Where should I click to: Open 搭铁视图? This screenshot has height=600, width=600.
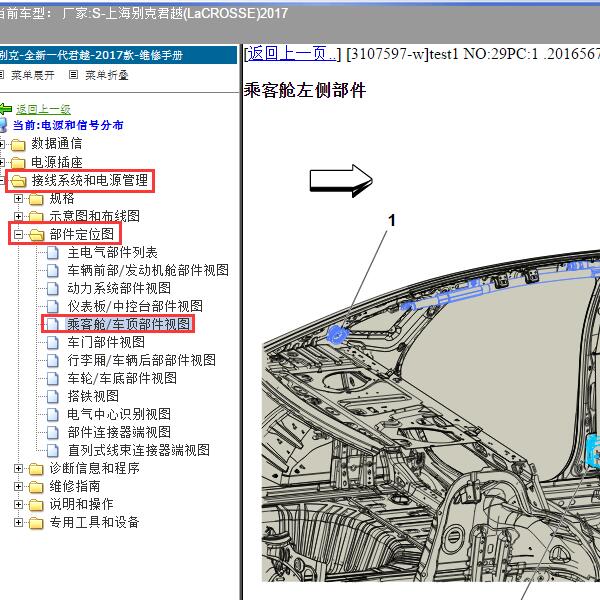tap(93, 396)
